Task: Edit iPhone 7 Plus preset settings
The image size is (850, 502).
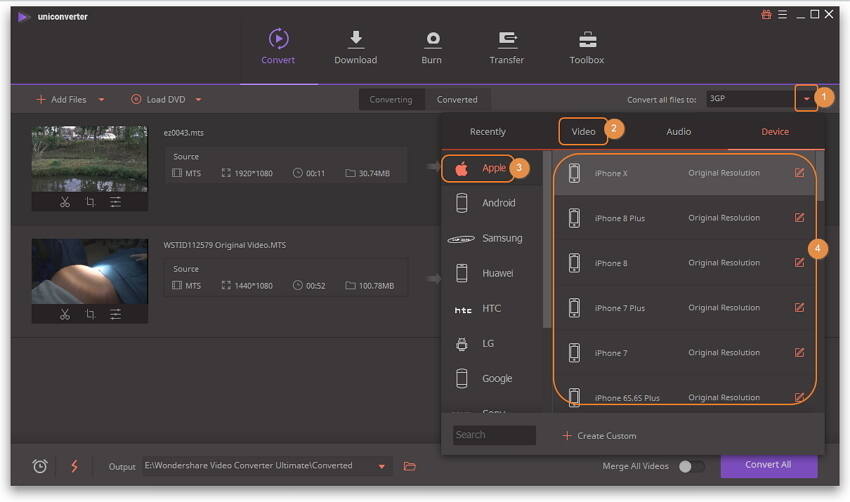Action: [799, 308]
